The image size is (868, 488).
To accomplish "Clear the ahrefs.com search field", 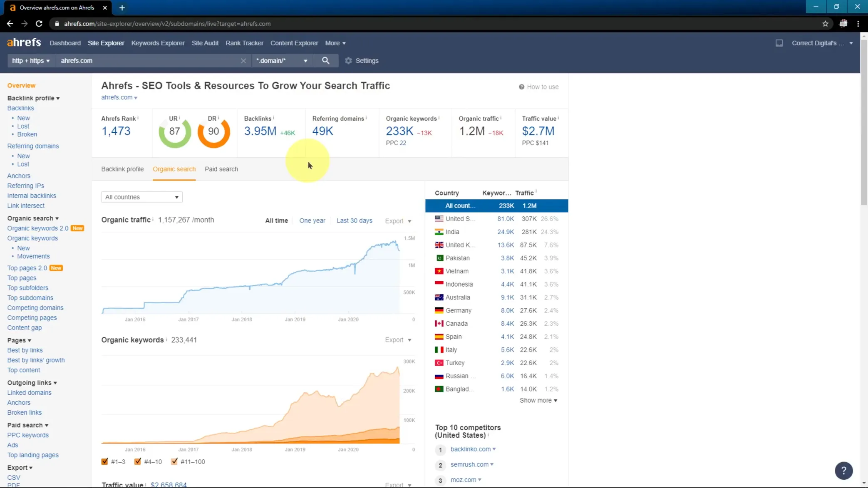I will click(x=243, y=61).
